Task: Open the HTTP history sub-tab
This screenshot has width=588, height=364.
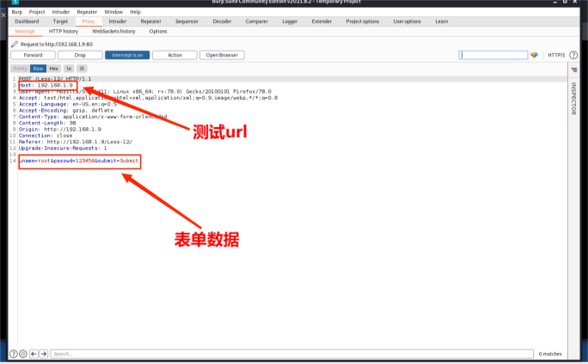Action: click(64, 32)
